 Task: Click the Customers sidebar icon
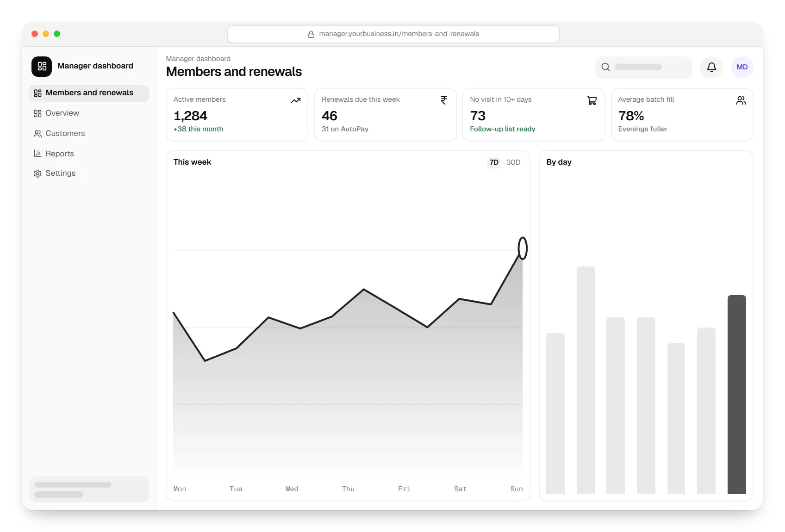pyautogui.click(x=37, y=134)
